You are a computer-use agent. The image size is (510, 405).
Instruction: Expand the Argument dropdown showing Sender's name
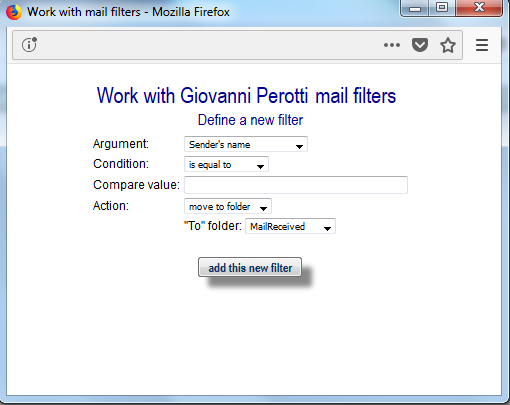pyautogui.click(x=246, y=144)
